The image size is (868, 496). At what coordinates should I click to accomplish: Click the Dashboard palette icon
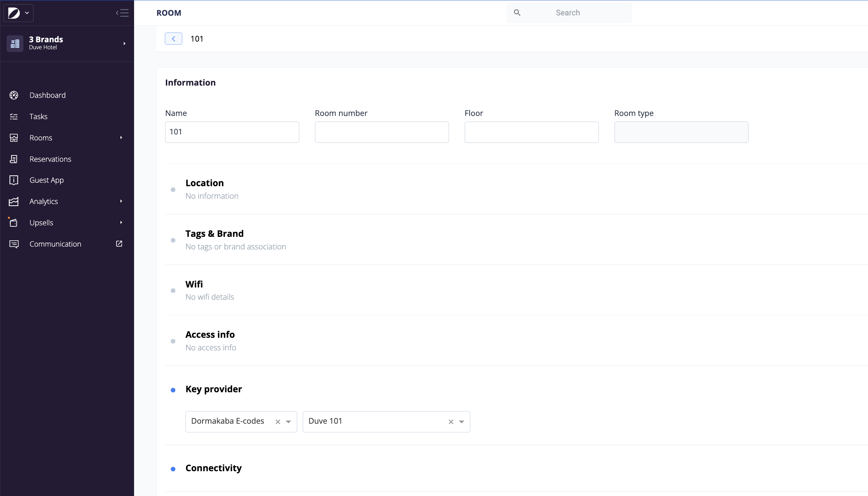(14, 95)
